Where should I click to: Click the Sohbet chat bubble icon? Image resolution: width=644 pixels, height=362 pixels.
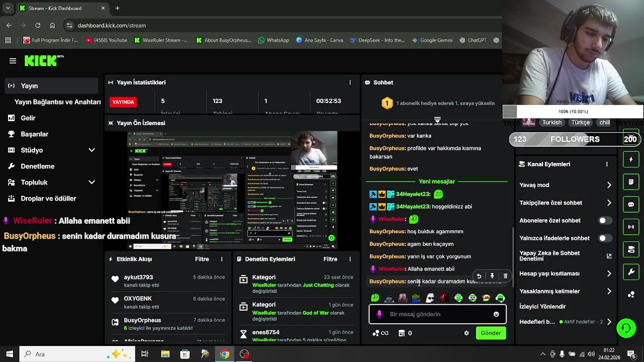pyautogui.click(x=368, y=82)
